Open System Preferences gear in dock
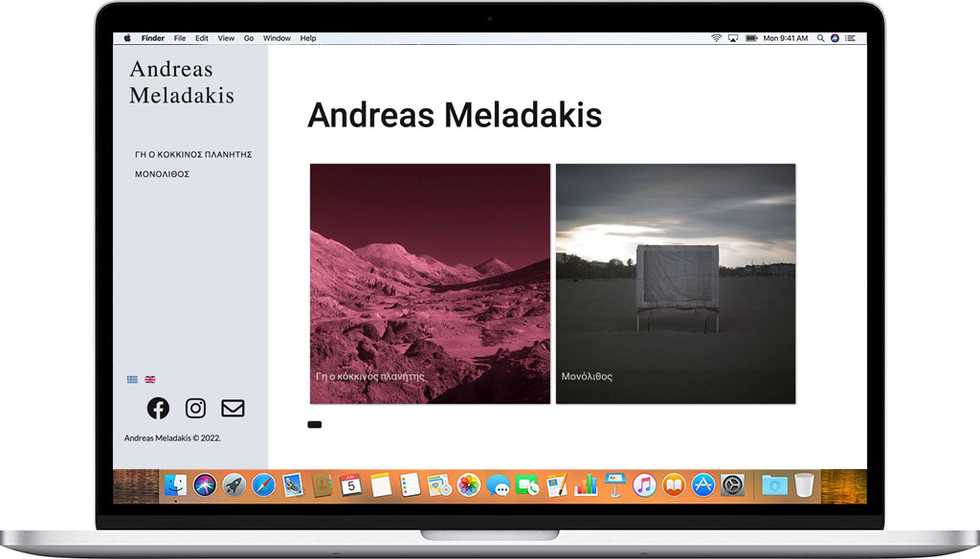 coord(732,485)
